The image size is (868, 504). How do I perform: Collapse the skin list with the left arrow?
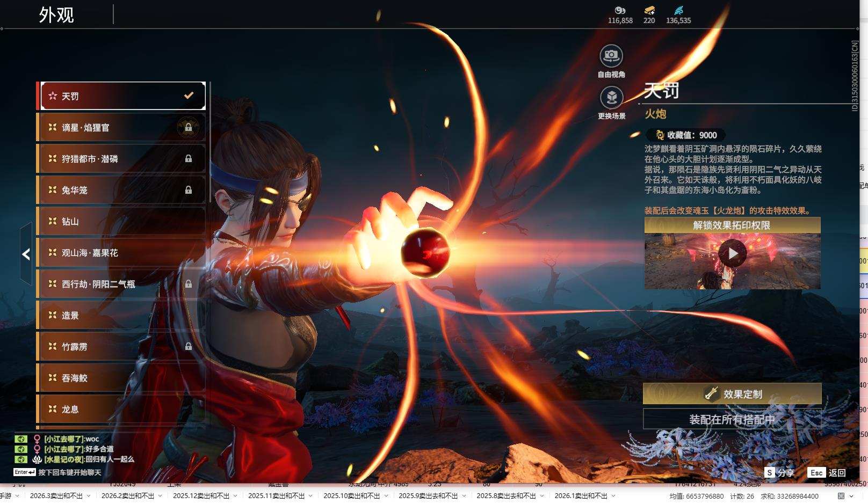(x=26, y=254)
